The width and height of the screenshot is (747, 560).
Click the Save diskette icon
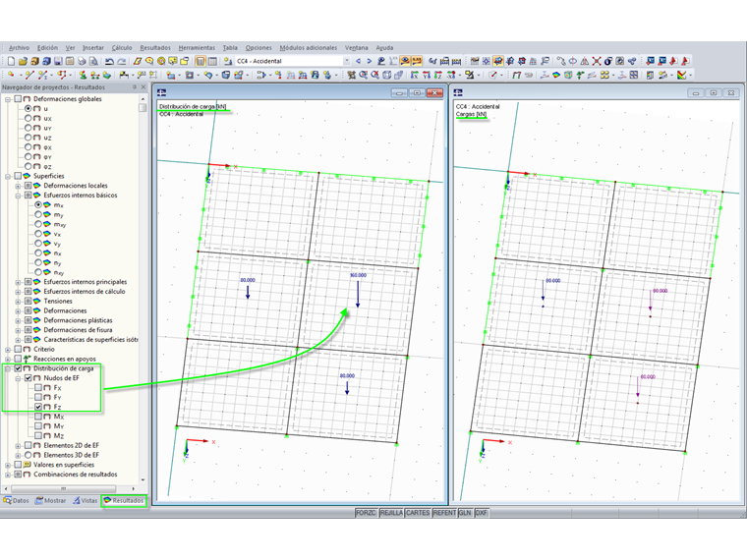pos(58,61)
